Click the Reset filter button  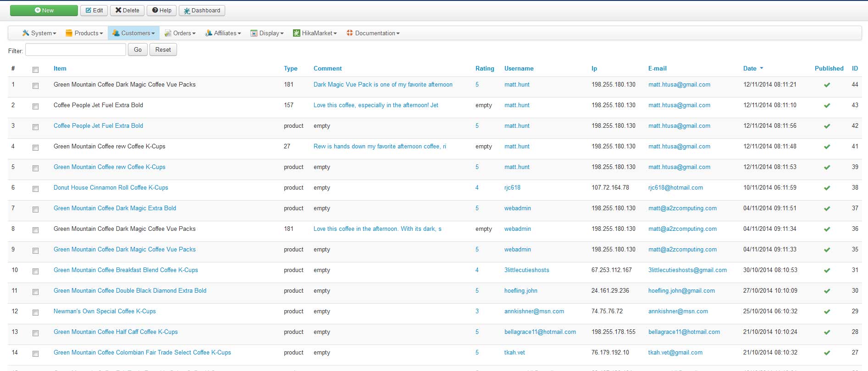pos(163,49)
